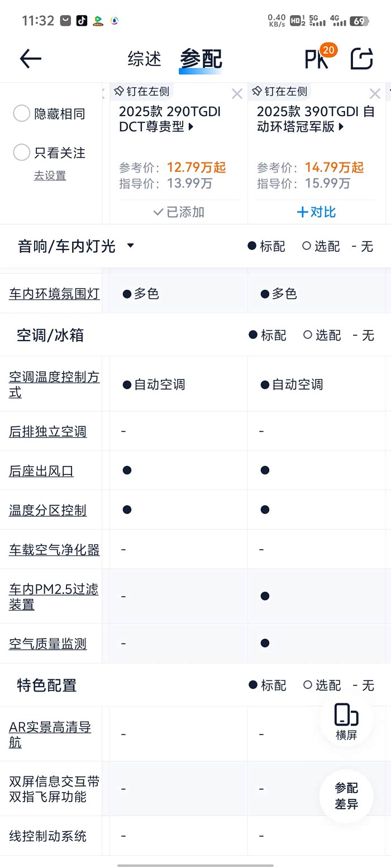Open the 去设置 link
The width and height of the screenshot is (391, 868).
coord(50,175)
